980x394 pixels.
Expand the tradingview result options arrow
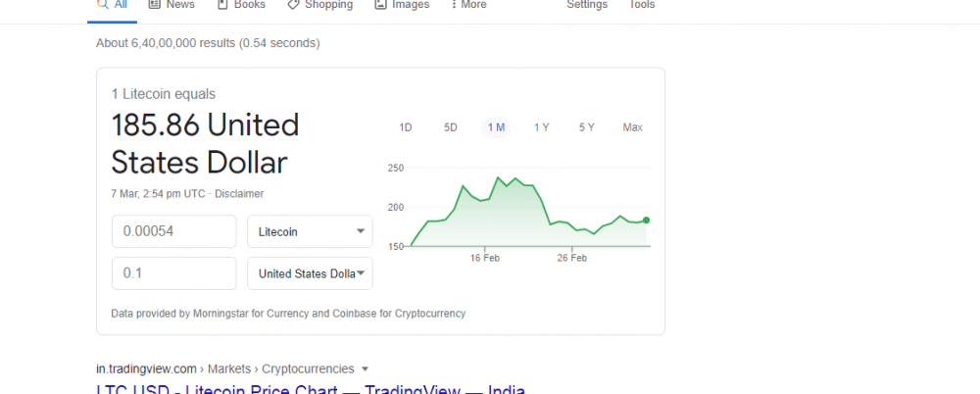click(x=366, y=369)
